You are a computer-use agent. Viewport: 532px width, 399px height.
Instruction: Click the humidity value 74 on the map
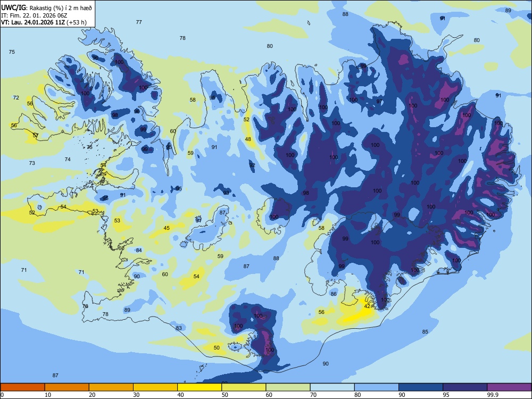click(x=68, y=160)
